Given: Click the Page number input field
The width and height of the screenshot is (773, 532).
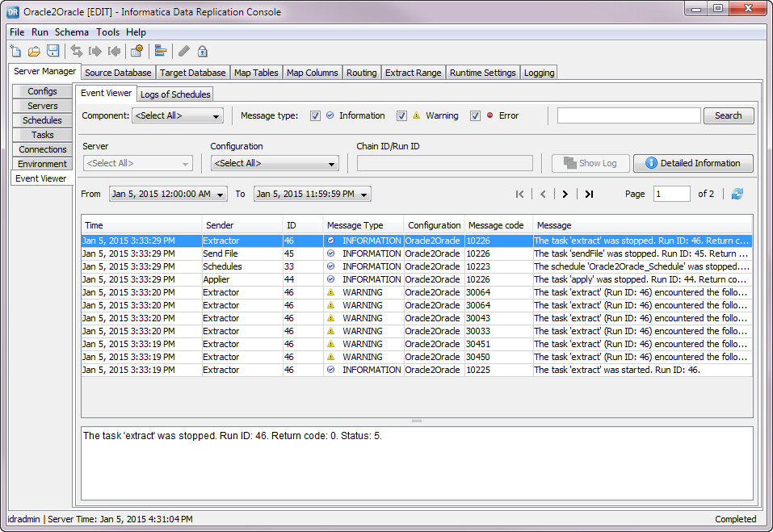Looking at the screenshot, I should click(x=671, y=194).
